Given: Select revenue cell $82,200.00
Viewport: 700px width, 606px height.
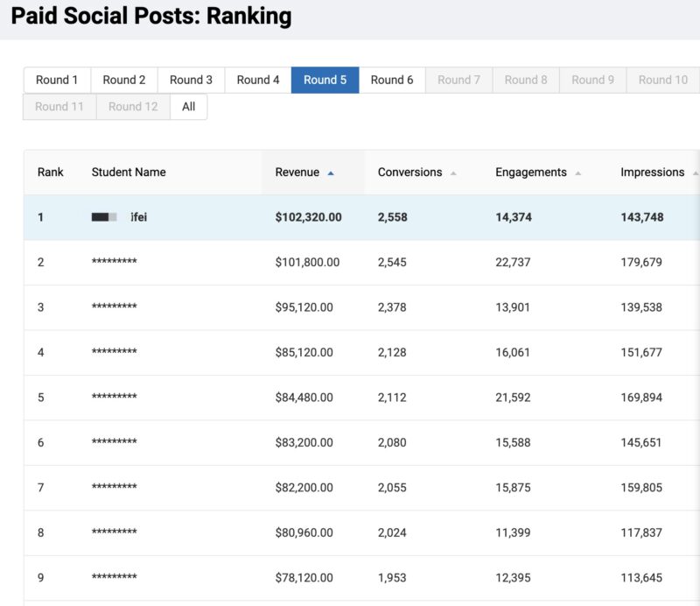Looking at the screenshot, I should (x=304, y=488).
